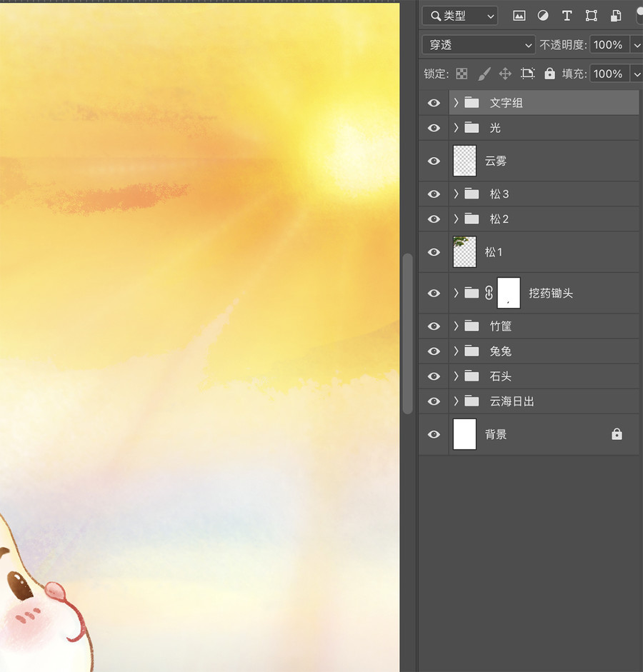Lock image pixels brush icon

(x=484, y=74)
